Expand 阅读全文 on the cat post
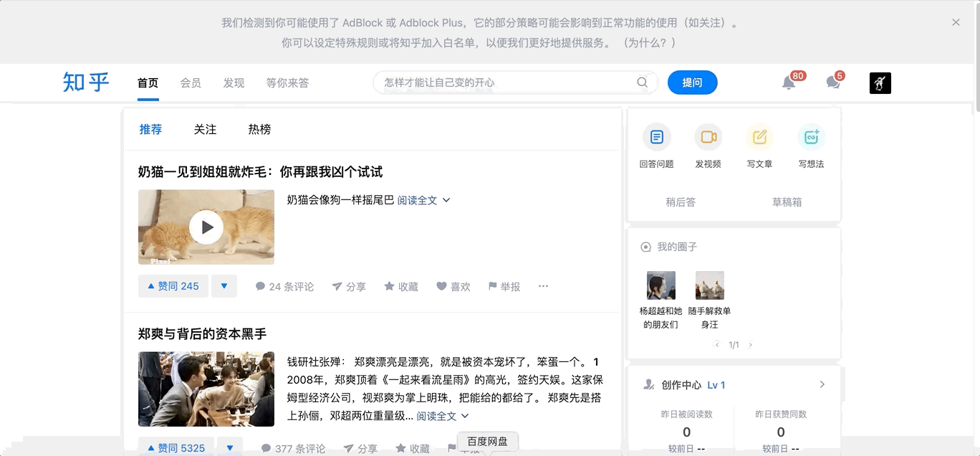This screenshot has height=456, width=980. [423, 200]
